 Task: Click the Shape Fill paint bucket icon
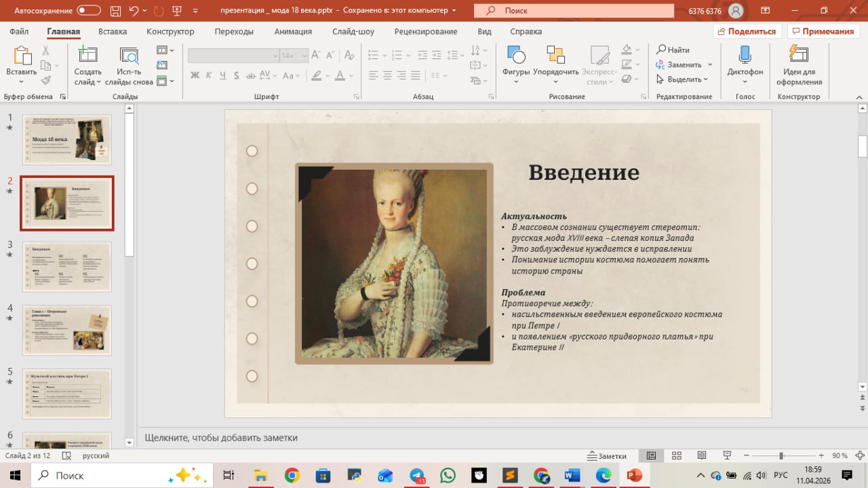tap(626, 50)
